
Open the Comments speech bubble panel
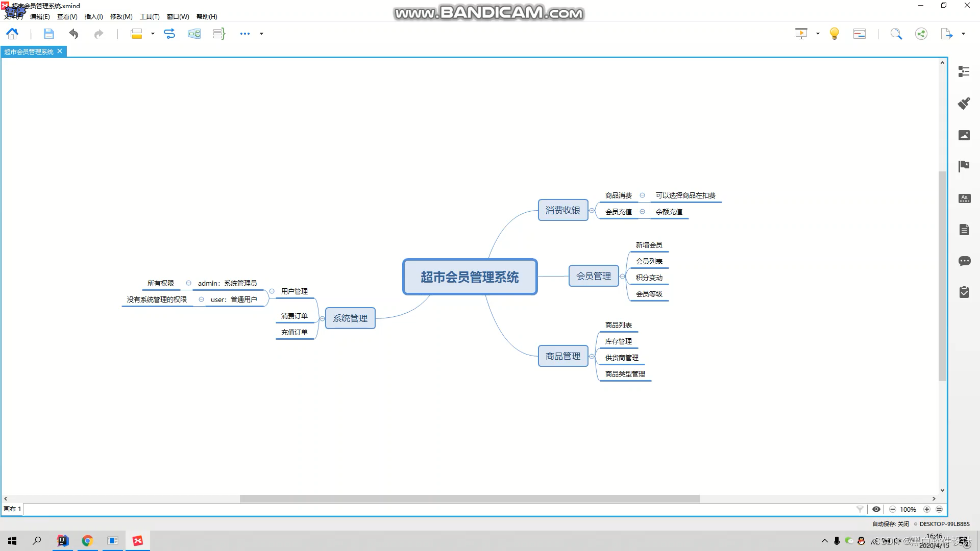pos(964,261)
